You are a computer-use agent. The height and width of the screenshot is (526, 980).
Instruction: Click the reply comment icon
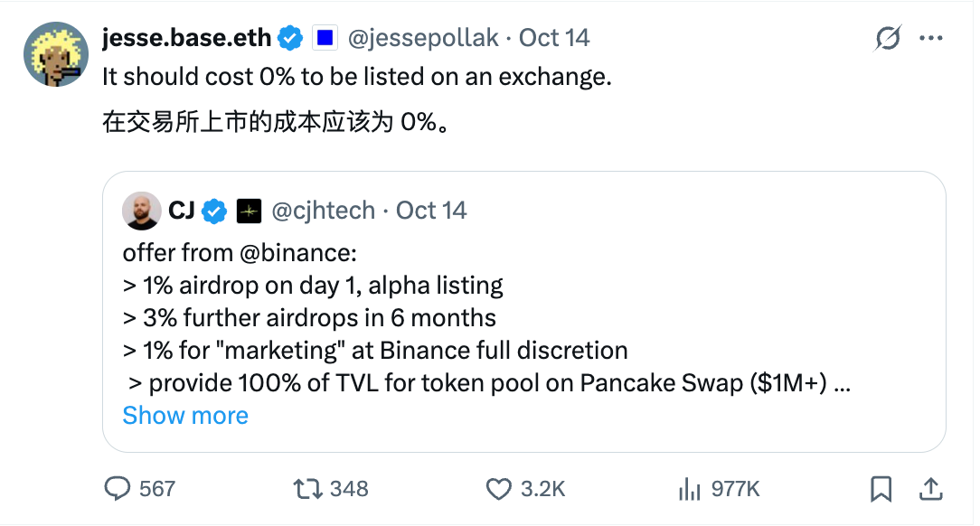pos(118,489)
